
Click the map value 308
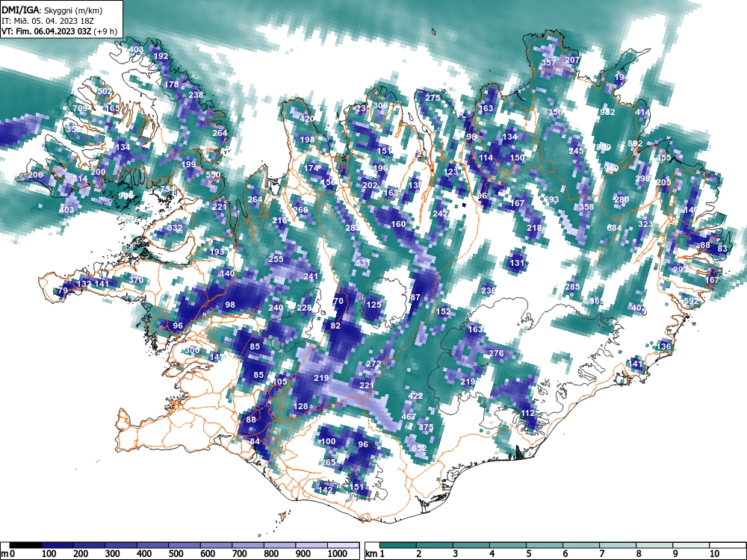[x=380, y=106]
